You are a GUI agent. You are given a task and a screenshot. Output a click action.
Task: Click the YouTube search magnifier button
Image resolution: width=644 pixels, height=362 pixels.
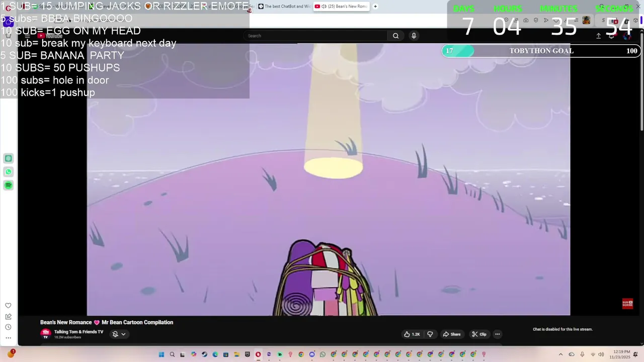click(x=395, y=36)
